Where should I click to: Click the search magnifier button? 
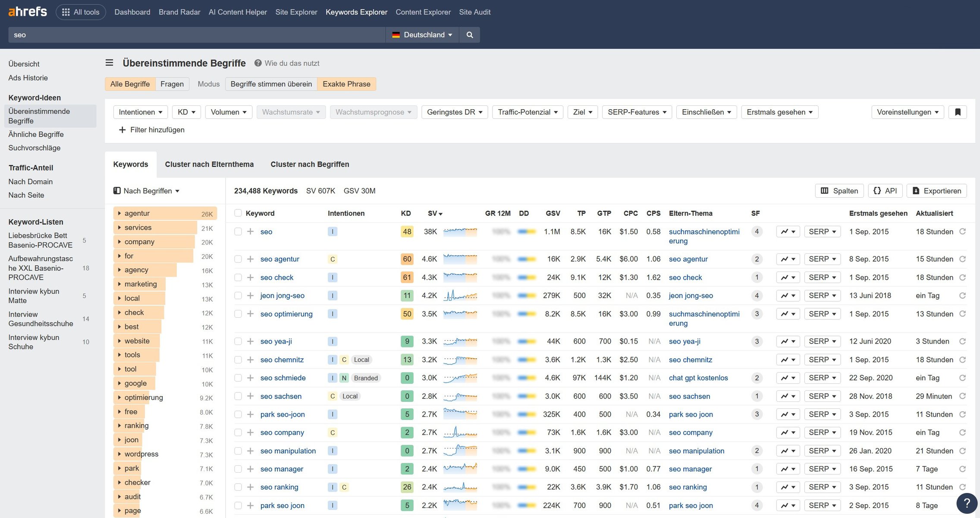tap(470, 35)
